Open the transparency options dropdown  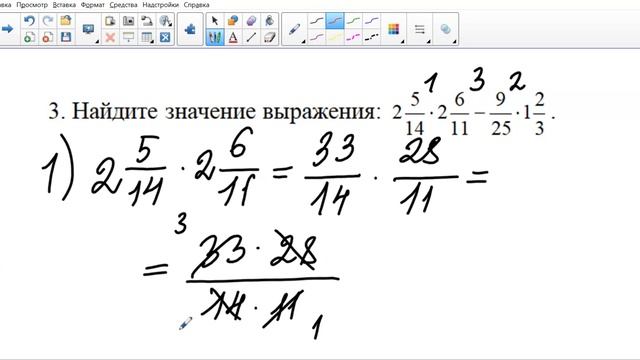click(446, 29)
